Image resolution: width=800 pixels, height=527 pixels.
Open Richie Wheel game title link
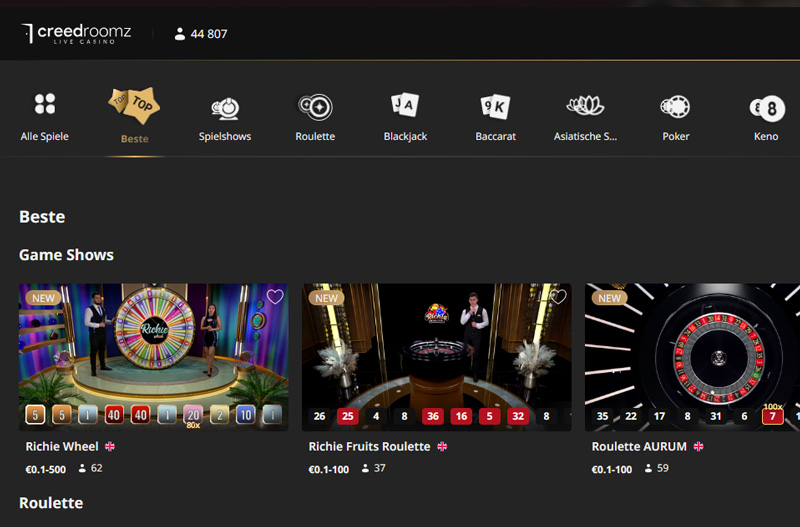point(62,446)
